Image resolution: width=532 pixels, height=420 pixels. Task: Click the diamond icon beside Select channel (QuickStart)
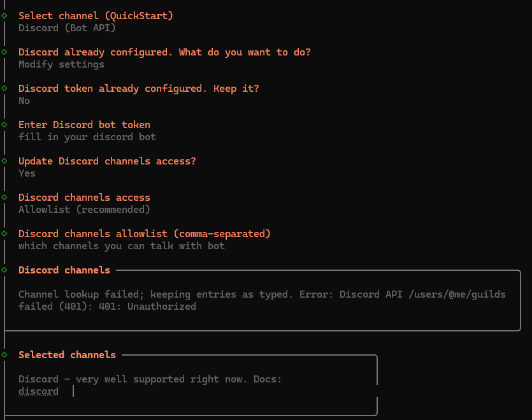pyautogui.click(x=6, y=15)
